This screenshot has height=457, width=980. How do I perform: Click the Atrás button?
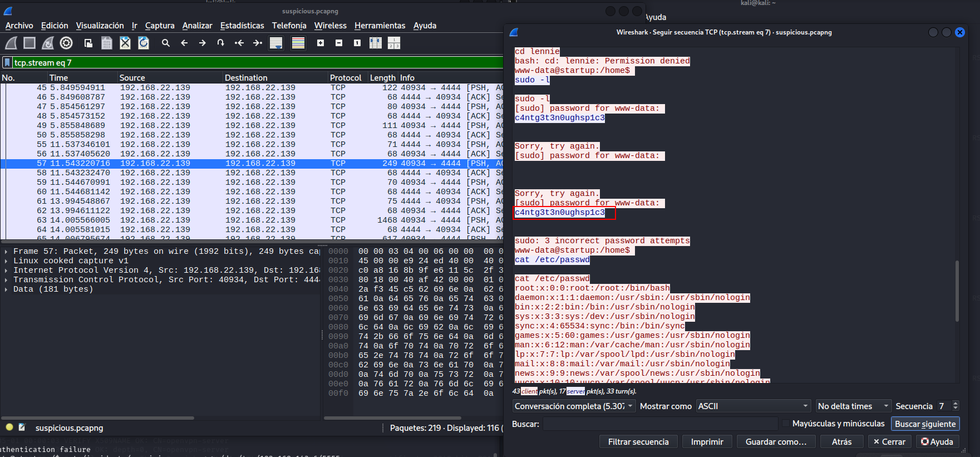tap(841, 441)
